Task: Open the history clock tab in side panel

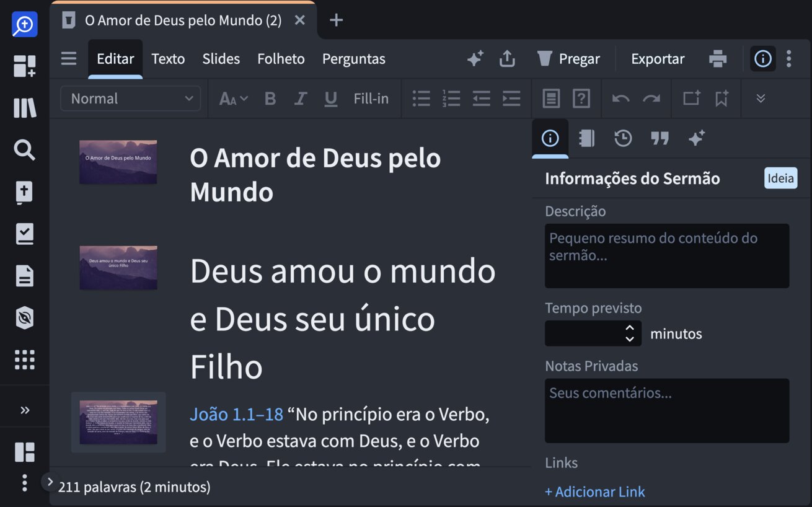Action: coord(623,138)
